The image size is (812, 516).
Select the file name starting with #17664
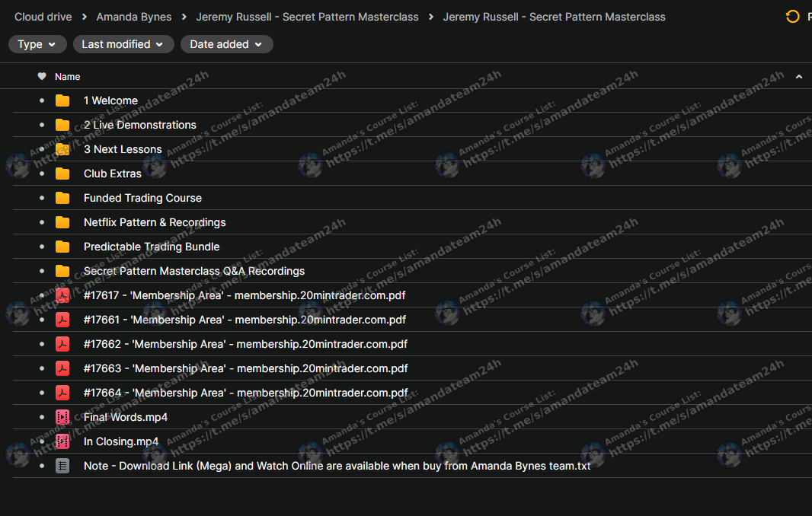246,392
